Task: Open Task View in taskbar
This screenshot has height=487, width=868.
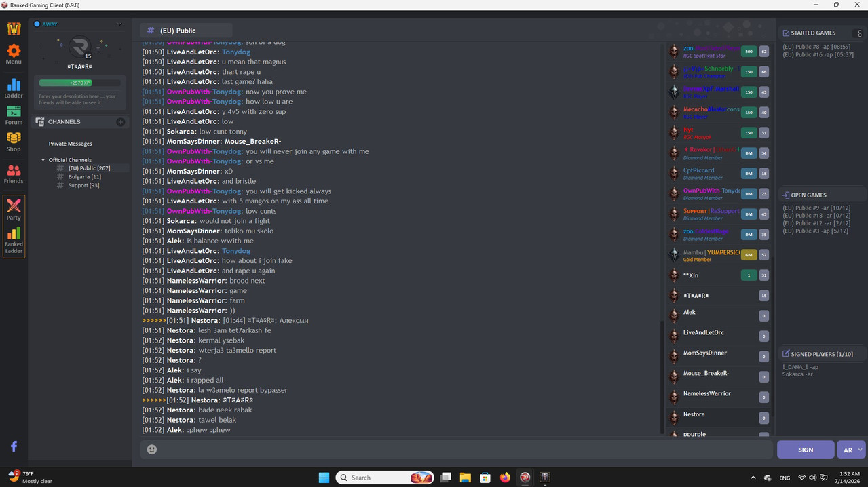Action: click(x=445, y=478)
